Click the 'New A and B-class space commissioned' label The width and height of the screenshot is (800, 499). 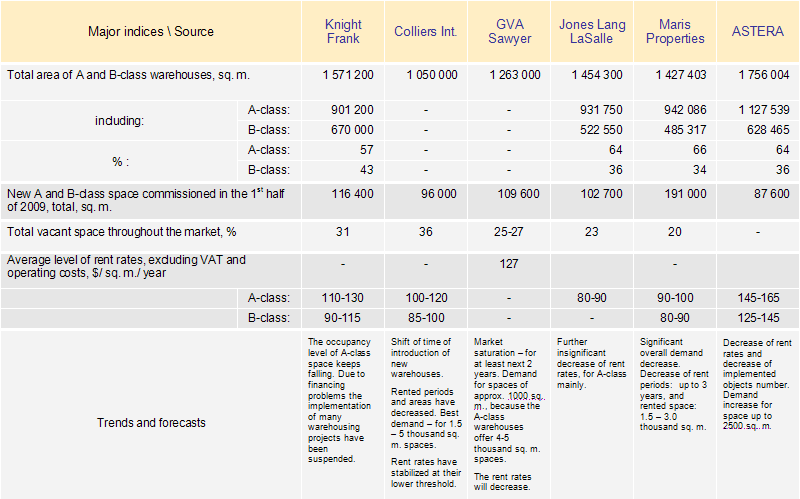click(145, 201)
